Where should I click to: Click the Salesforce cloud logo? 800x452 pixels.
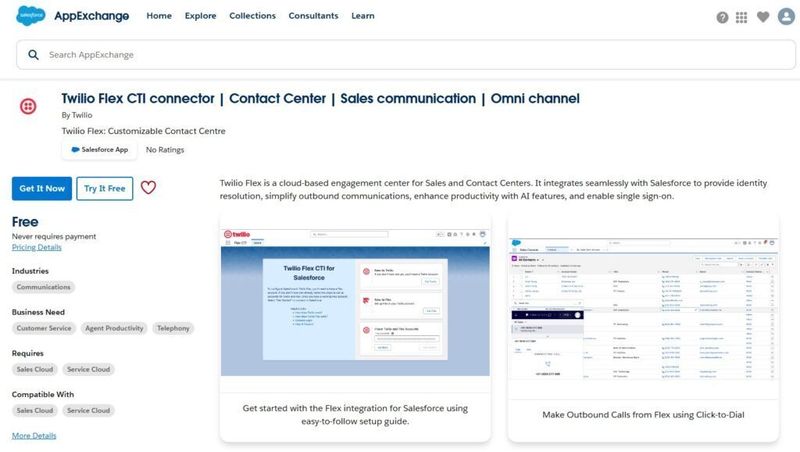[x=31, y=16]
